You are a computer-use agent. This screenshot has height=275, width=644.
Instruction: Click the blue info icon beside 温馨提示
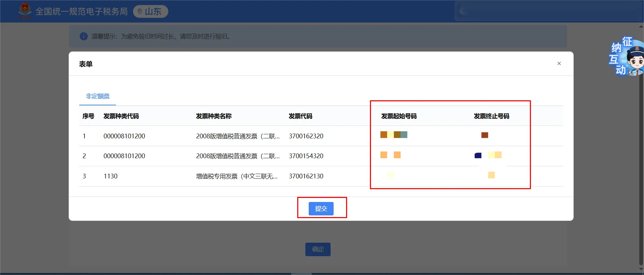tap(83, 36)
